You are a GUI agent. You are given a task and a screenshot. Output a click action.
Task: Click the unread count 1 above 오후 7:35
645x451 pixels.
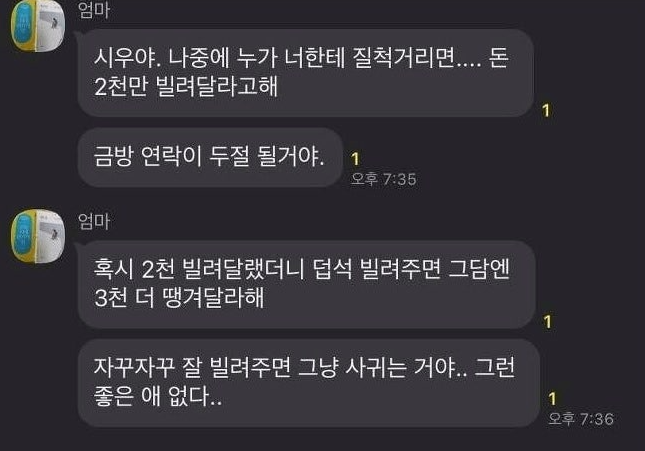356,159
